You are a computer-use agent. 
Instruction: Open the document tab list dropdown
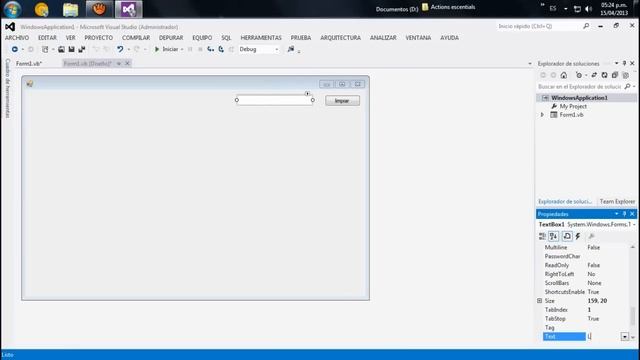click(x=530, y=64)
